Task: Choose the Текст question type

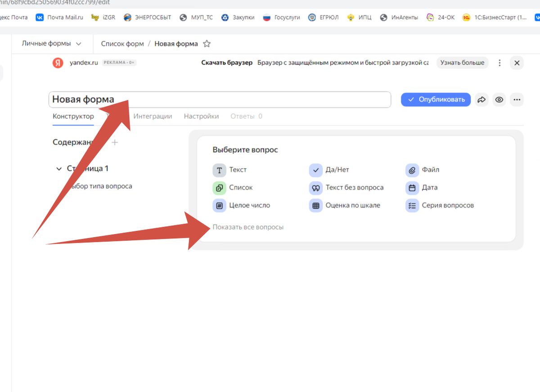Action: (x=229, y=170)
